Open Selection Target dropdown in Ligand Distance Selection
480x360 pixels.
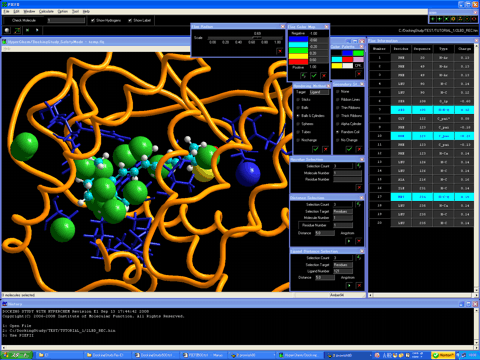point(343,265)
